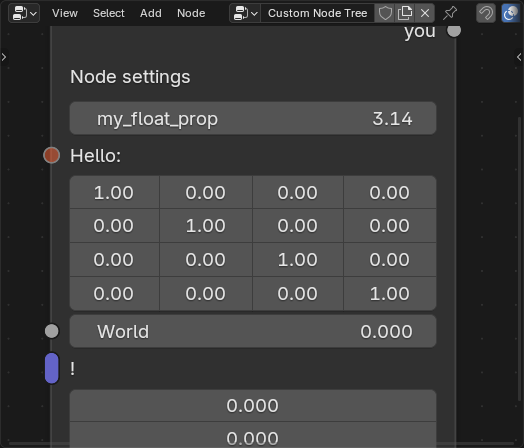This screenshot has height=448, width=524.
Task: Open the overlay options icon at far right
Action: 510,13
